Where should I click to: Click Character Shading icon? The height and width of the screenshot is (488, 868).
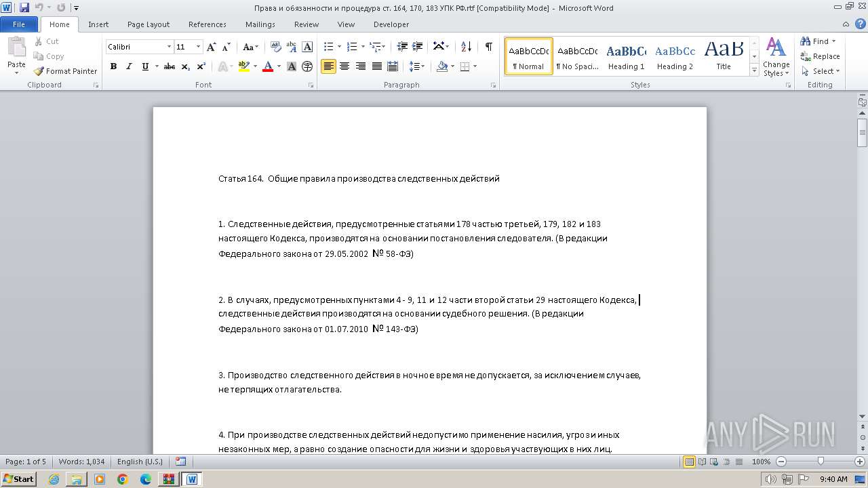point(292,66)
